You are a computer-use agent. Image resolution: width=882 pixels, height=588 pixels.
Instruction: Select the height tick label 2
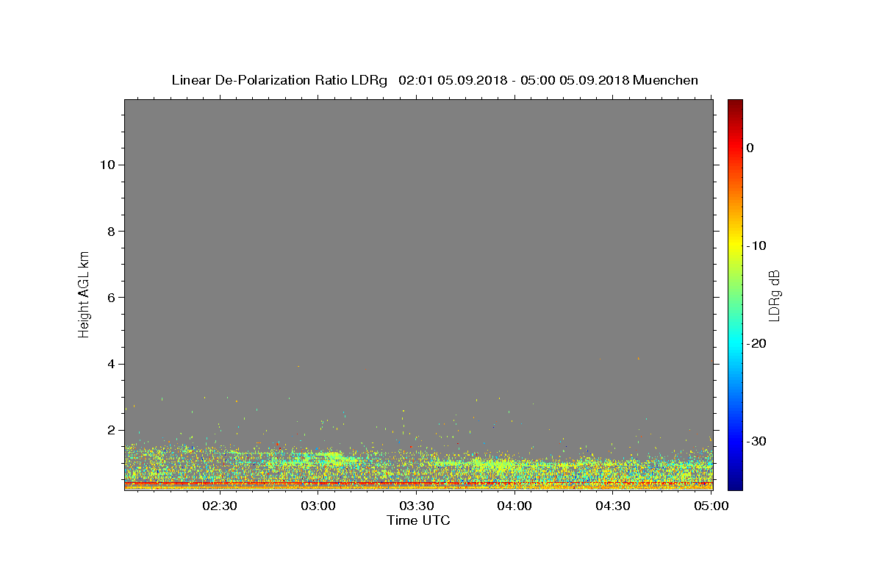[110, 430]
